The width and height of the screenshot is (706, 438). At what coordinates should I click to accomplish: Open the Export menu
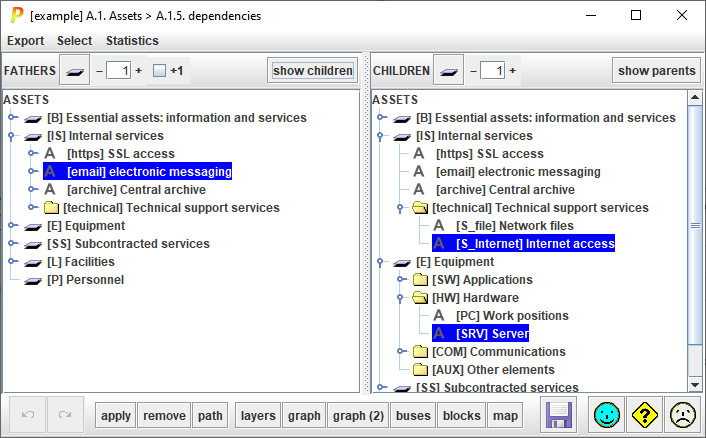(25, 41)
